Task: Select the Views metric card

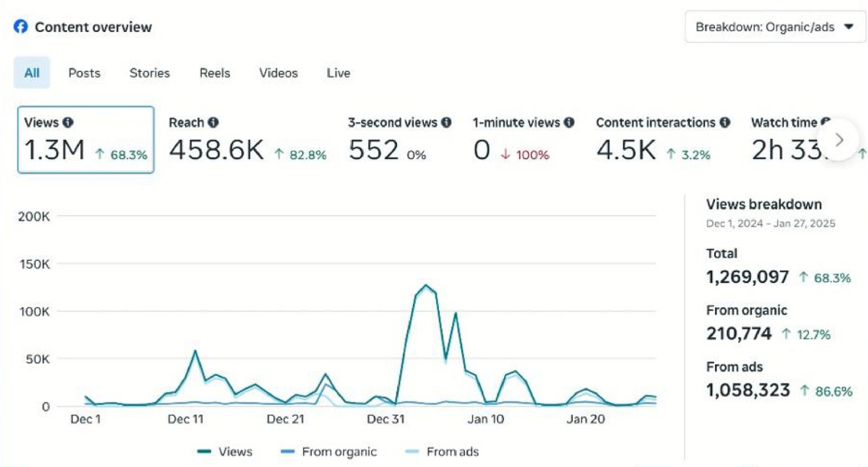Action: click(86, 140)
